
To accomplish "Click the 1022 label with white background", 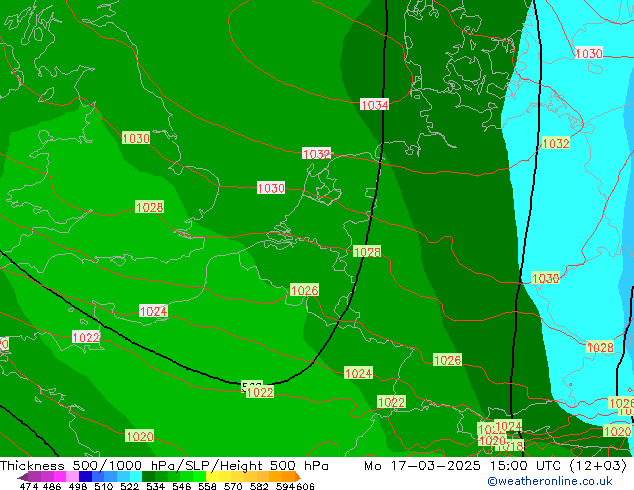I will coord(86,337).
